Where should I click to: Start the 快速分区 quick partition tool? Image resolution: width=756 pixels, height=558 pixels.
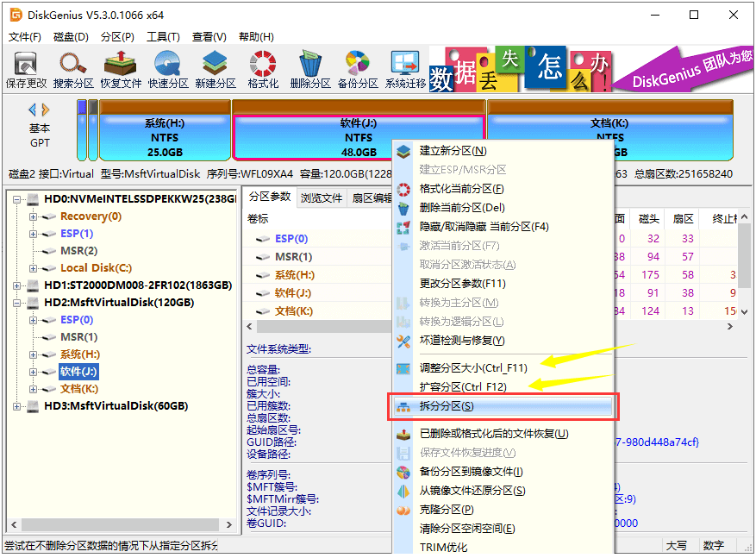tap(168, 70)
